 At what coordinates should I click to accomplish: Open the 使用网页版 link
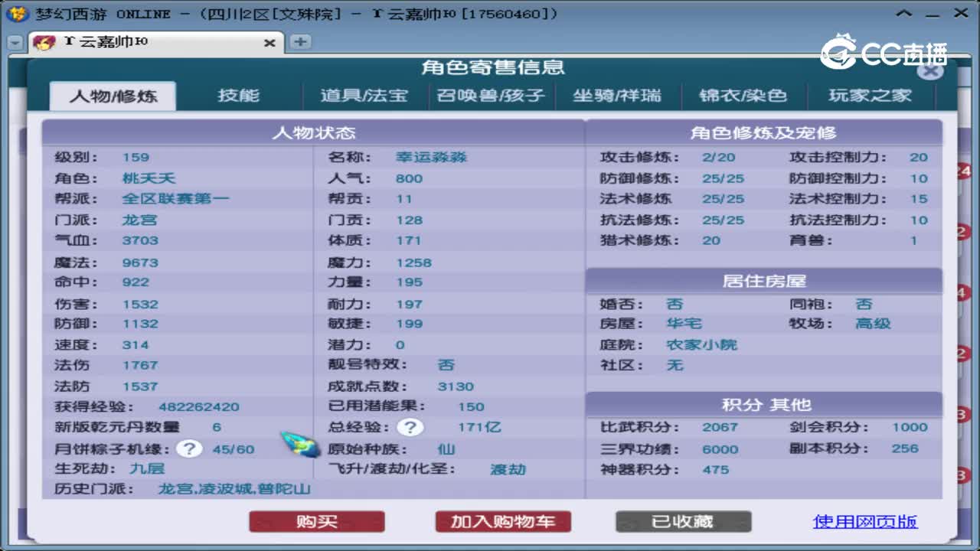point(865,522)
